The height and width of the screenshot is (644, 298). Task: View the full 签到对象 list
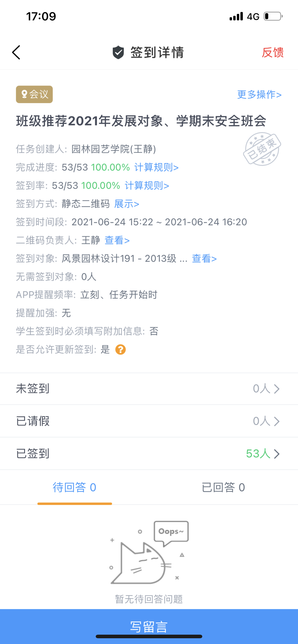[204, 259]
